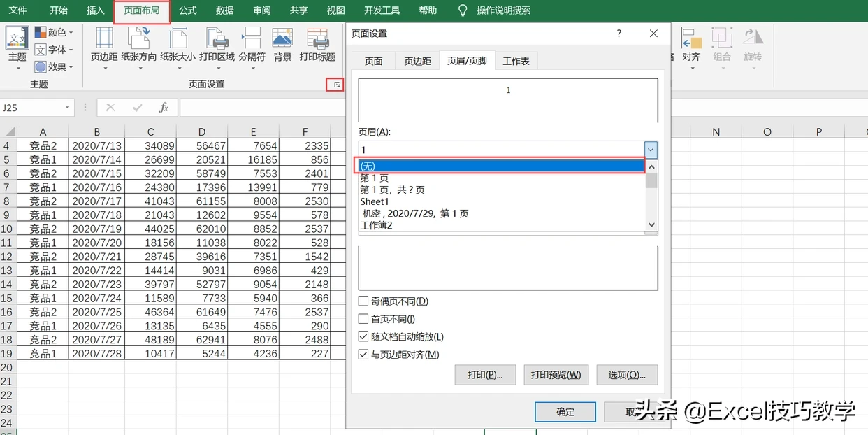Screen dimensions: 868x435
Task: Click the 背景 background button
Action: click(282, 46)
